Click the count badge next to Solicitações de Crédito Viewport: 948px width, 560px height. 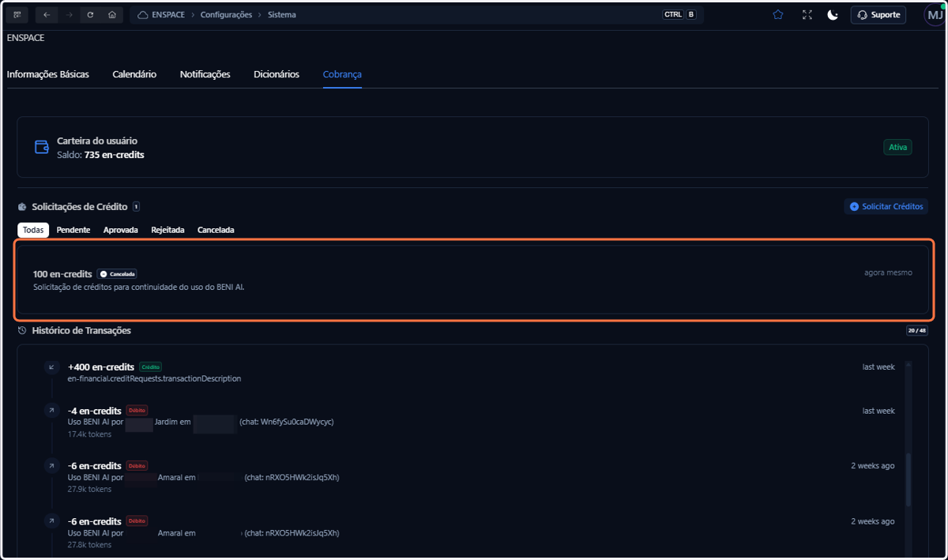point(136,207)
